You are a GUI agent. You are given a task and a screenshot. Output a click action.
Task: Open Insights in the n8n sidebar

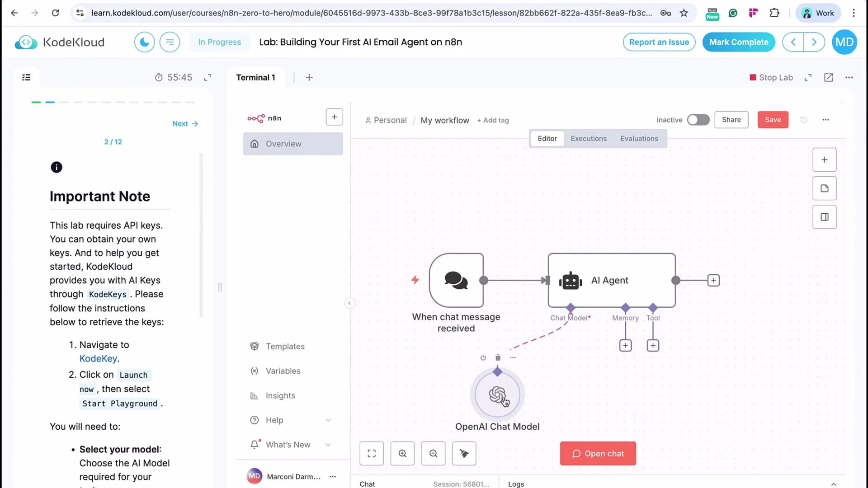click(293, 396)
